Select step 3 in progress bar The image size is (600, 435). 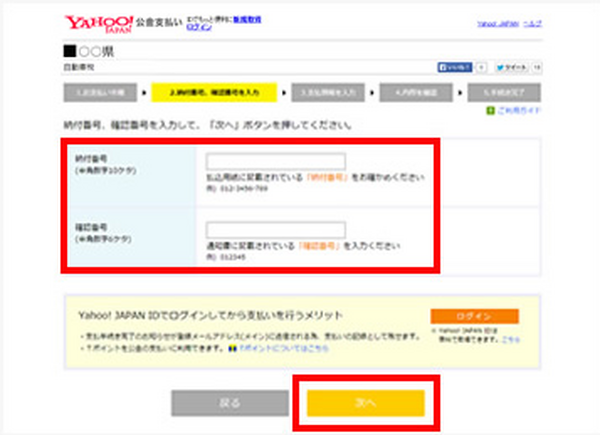click(328, 93)
